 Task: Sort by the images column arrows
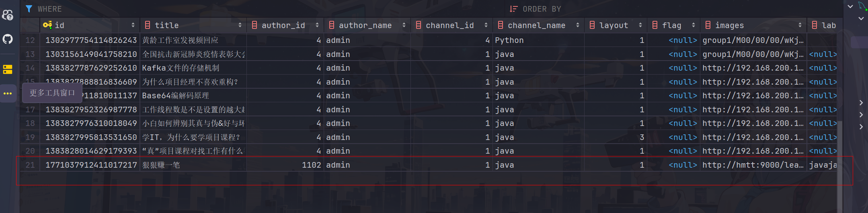point(800,25)
